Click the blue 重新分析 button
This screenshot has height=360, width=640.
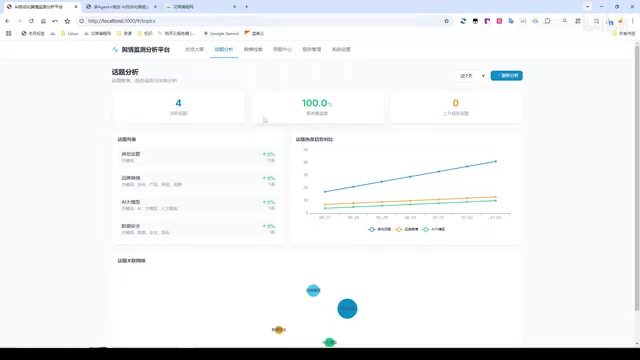coord(507,76)
